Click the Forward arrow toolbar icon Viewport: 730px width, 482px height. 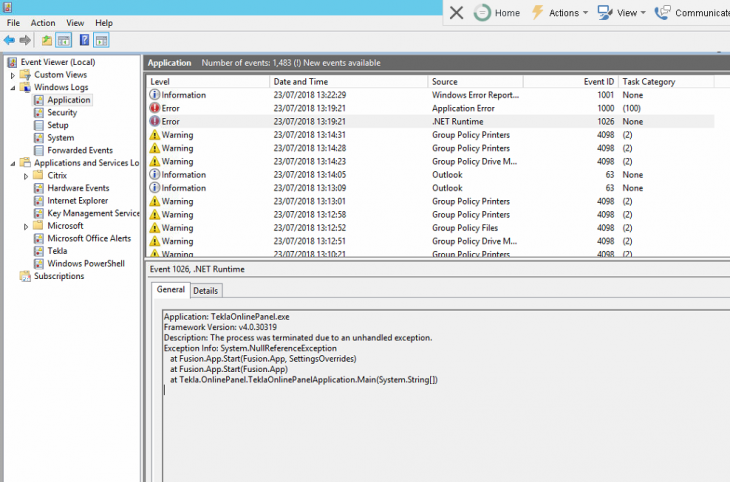[25, 41]
